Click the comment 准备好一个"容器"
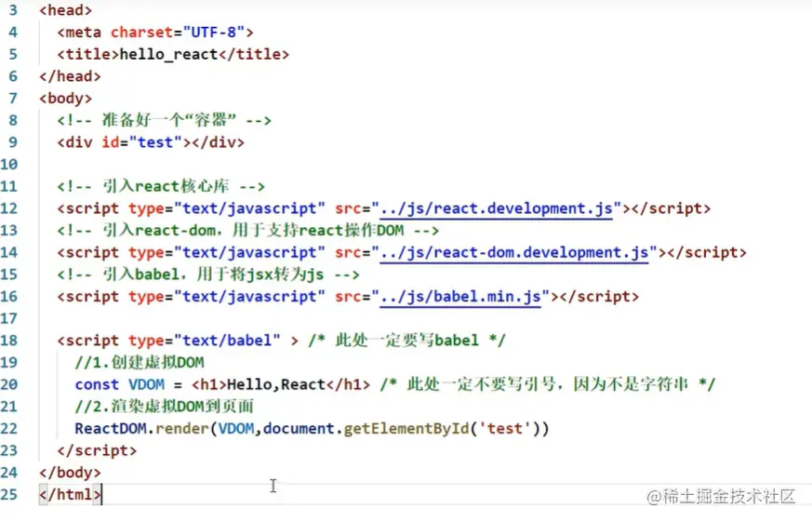The height and width of the screenshot is (522, 812). pos(164,120)
